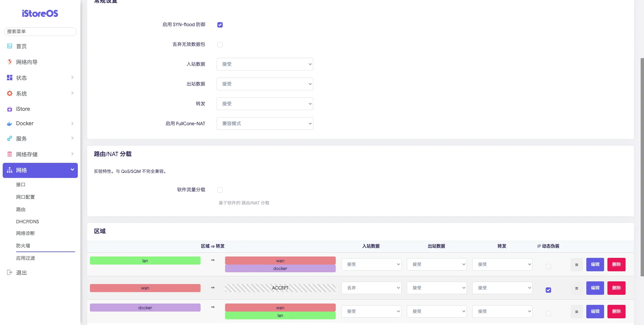Open the DHCP/DNS submenu item

click(x=28, y=222)
